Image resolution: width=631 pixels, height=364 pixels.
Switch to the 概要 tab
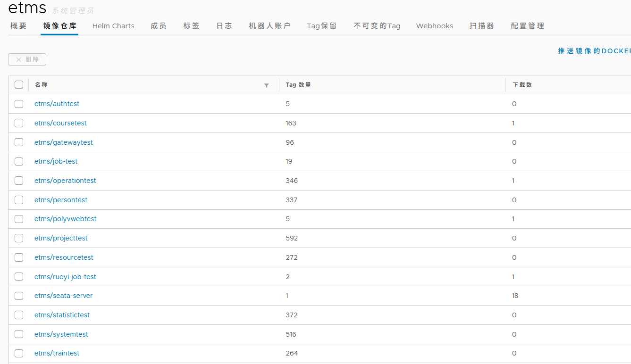[19, 26]
